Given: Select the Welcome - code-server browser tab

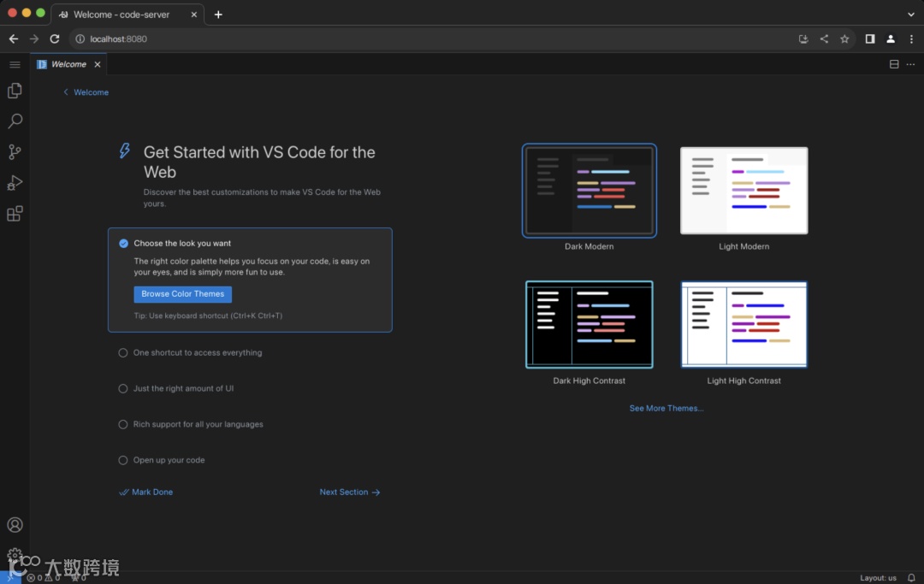Looking at the screenshot, I should pos(127,15).
